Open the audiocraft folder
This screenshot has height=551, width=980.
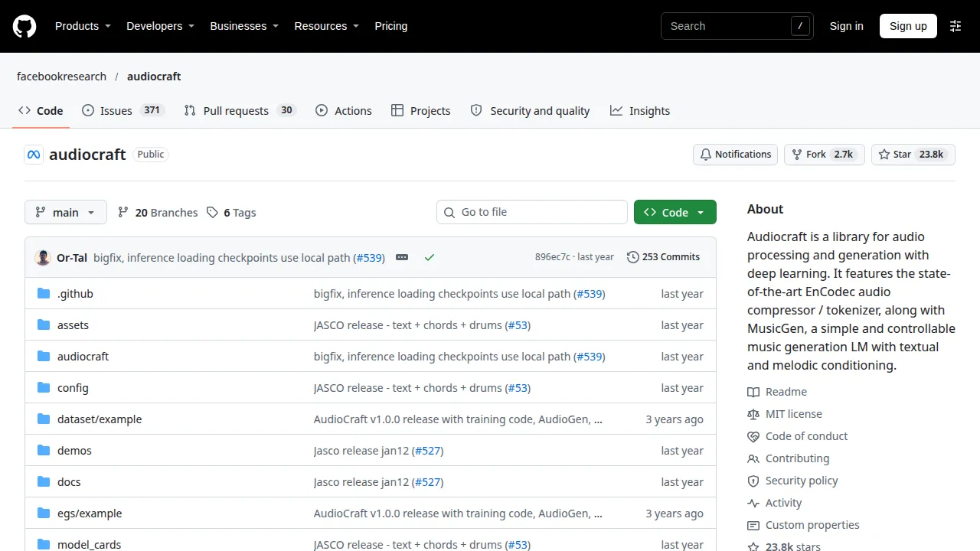pyautogui.click(x=83, y=357)
